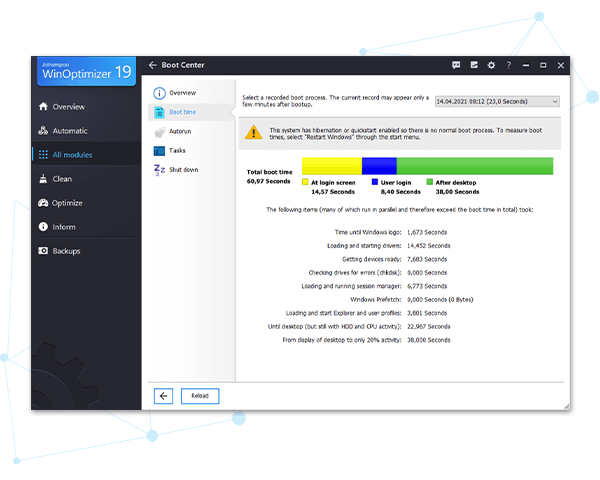Open the news icon in title bar

[474, 65]
